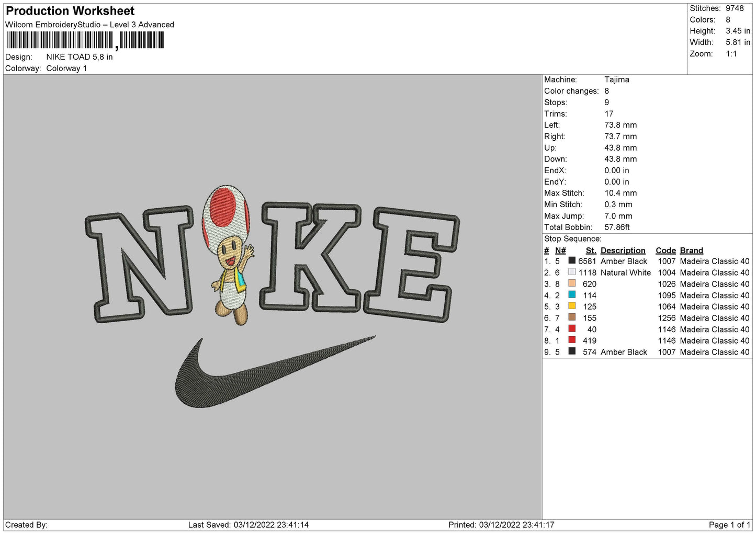
Task: Select the St. column header
Action: (591, 251)
